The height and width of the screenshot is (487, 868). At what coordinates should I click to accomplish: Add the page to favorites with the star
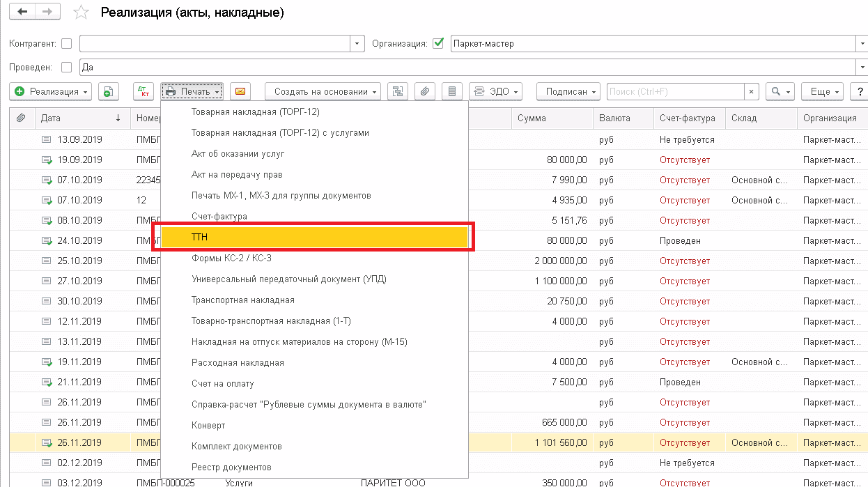pyautogui.click(x=81, y=12)
